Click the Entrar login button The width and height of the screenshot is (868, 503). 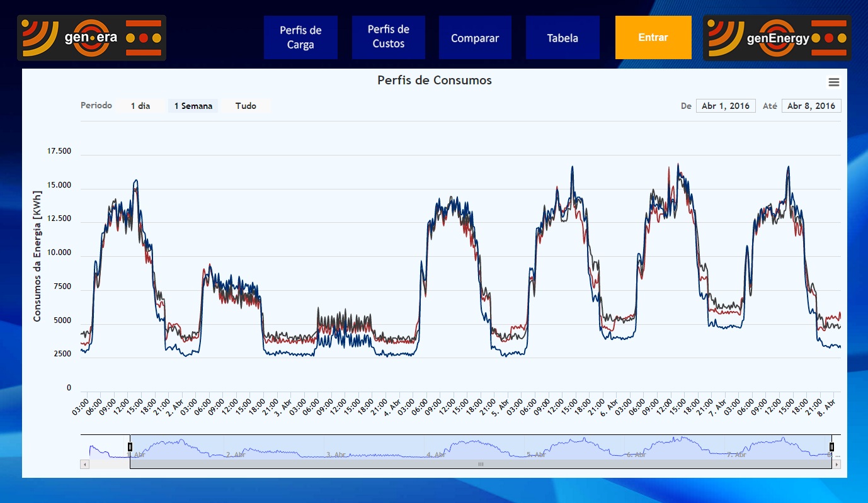(x=653, y=37)
